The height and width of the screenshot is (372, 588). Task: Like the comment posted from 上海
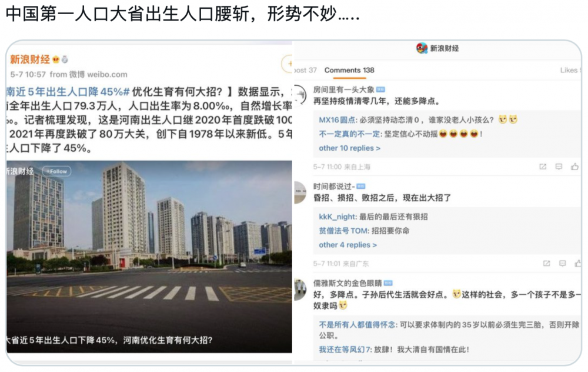pyautogui.click(x=574, y=167)
